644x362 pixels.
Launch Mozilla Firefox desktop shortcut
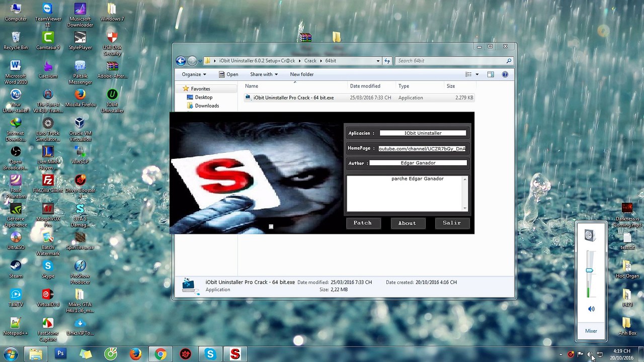[80, 98]
